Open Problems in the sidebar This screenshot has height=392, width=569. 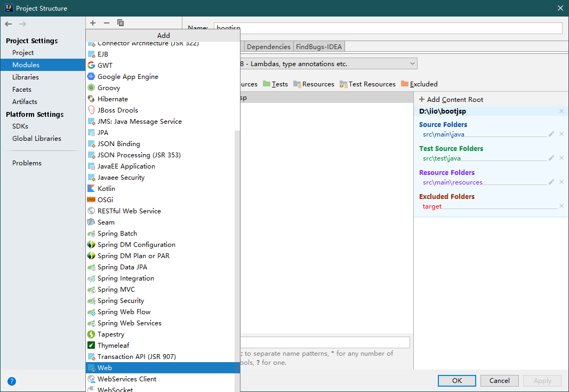pyautogui.click(x=43, y=163)
